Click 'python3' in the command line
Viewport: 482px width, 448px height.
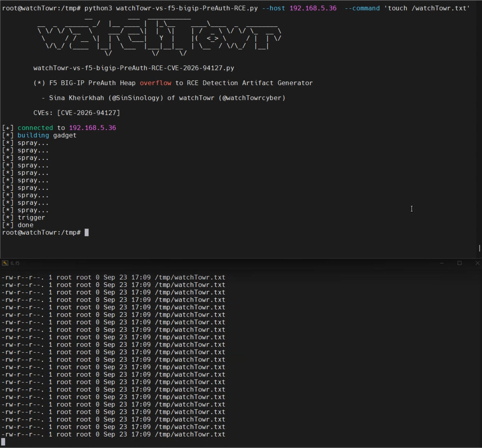click(x=98, y=8)
